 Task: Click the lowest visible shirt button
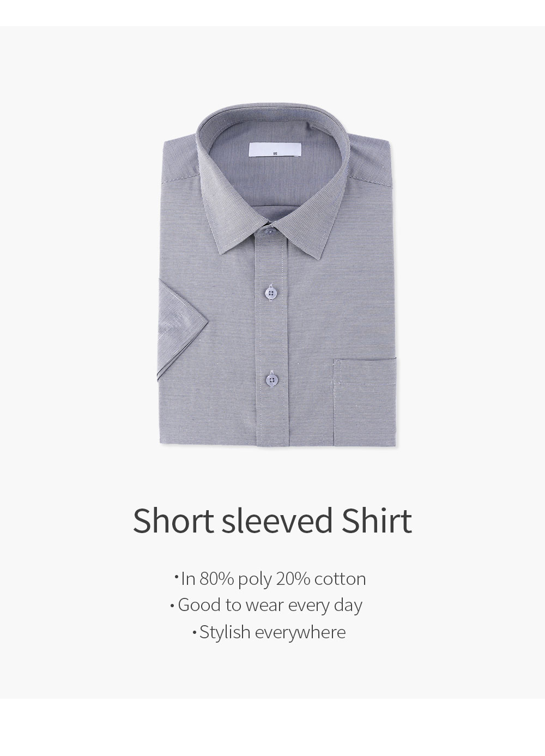[269, 377]
